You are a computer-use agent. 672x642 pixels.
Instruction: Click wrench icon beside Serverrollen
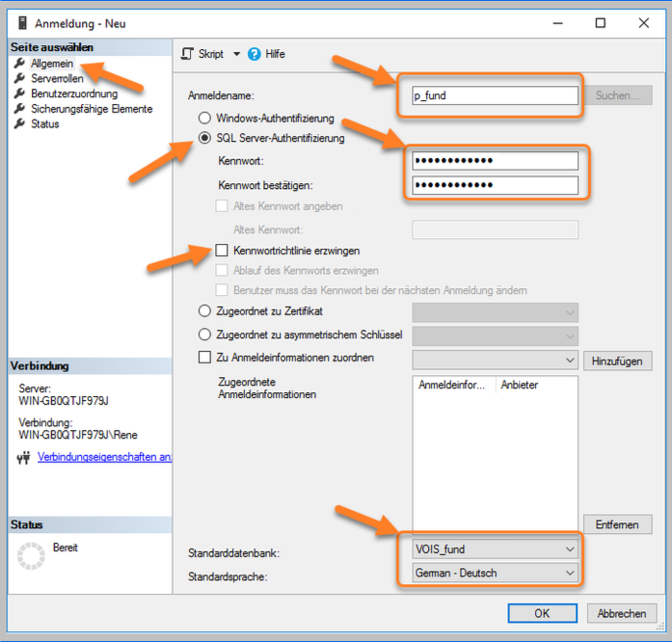pyautogui.click(x=19, y=78)
